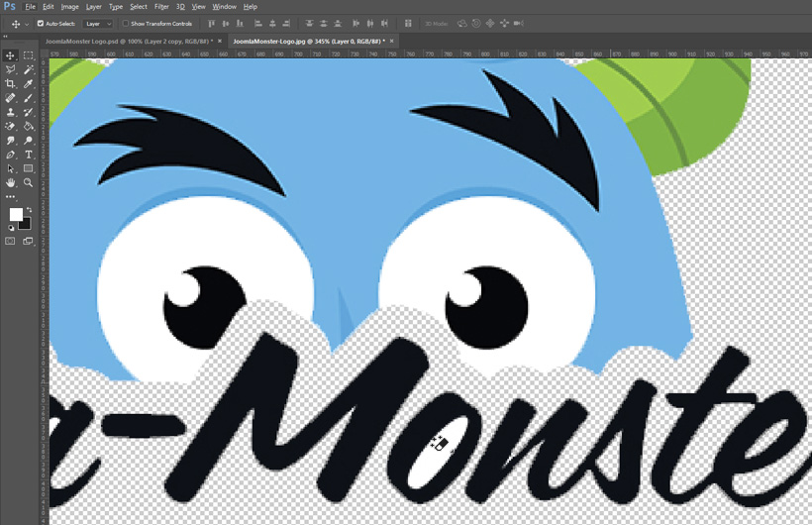The image size is (812, 525).
Task: Select the Dodge tool
Action: pyautogui.click(x=28, y=141)
